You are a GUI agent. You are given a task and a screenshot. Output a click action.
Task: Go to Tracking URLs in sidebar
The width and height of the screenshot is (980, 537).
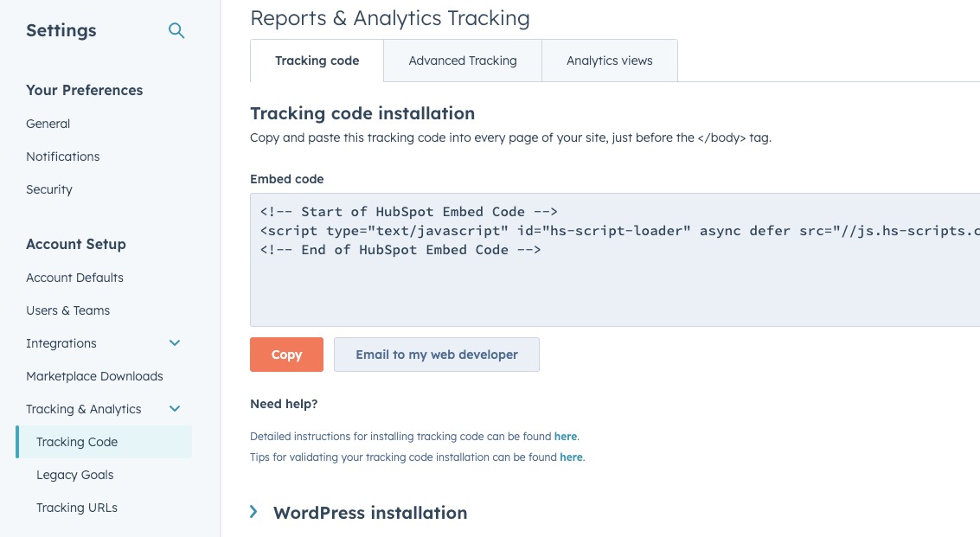tap(77, 508)
